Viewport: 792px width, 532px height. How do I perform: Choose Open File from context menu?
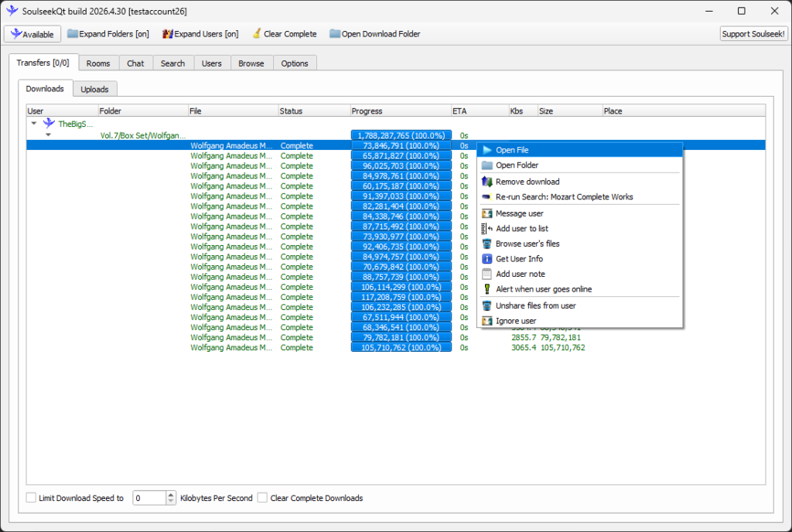pyautogui.click(x=580, y=150)
